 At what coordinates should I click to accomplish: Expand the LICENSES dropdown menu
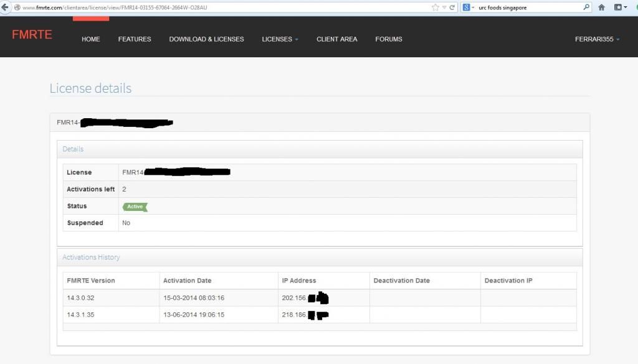pos(280,39)
